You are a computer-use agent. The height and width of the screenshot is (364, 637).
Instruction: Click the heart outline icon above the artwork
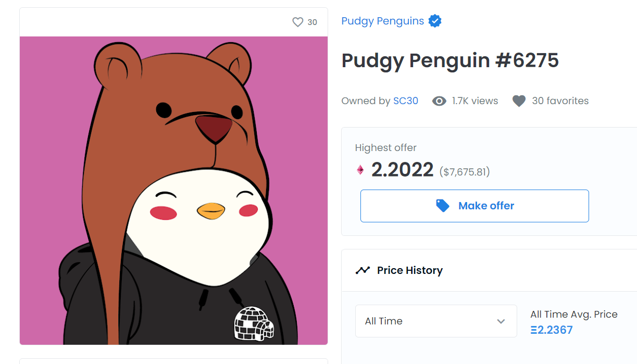pyautogui.click(x=297, y=22)
